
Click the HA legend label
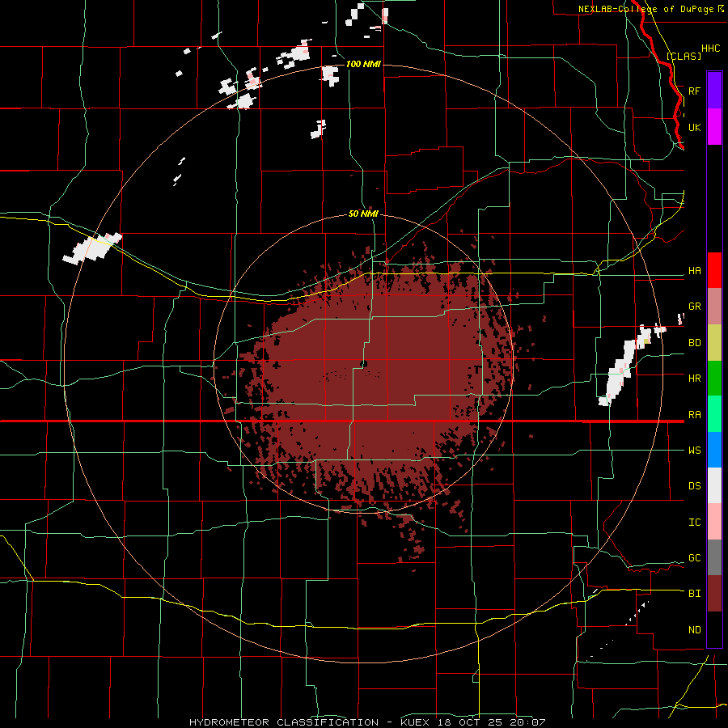point(694,271)
